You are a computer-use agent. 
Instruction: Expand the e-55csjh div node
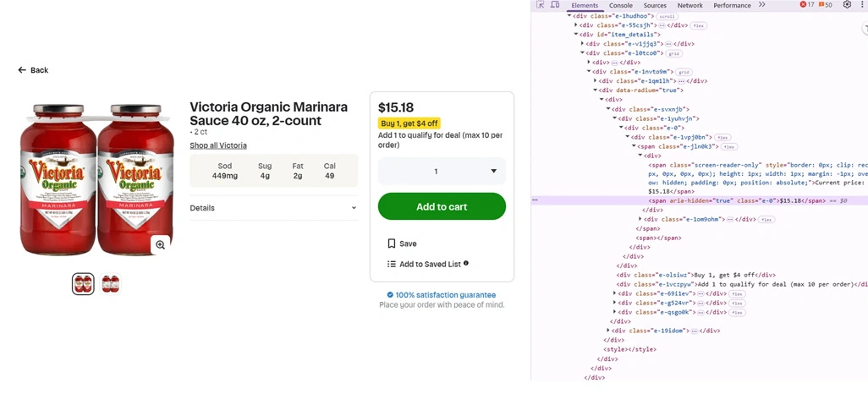click(x=576, y=25)
